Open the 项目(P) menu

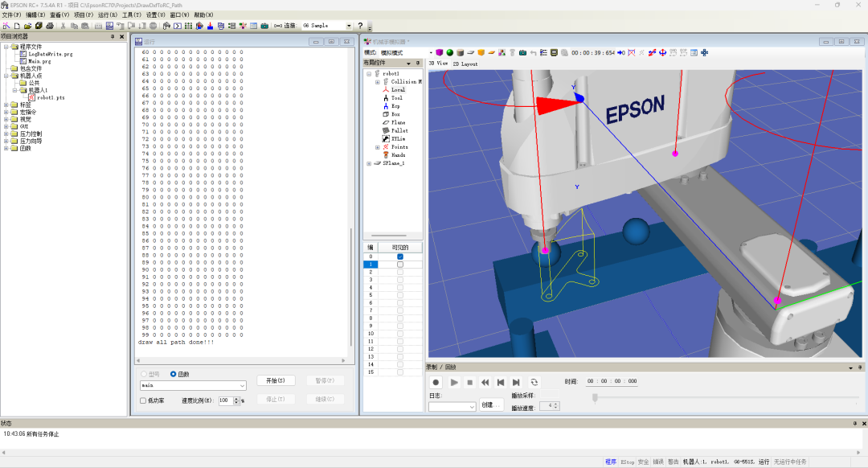(84, 15)
